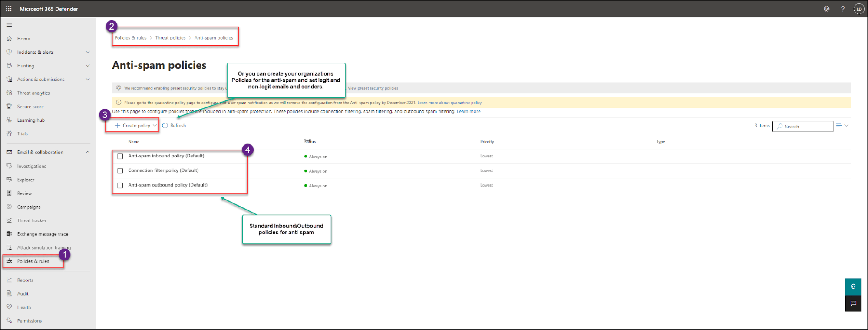Click the Trials gift icon
The image size is (868, 330).
9,133
